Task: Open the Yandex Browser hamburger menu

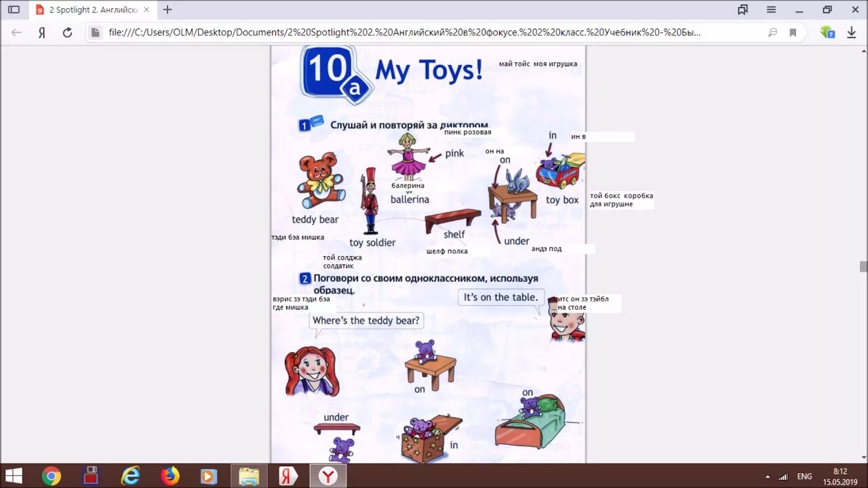Action: (x=771, y=9)
